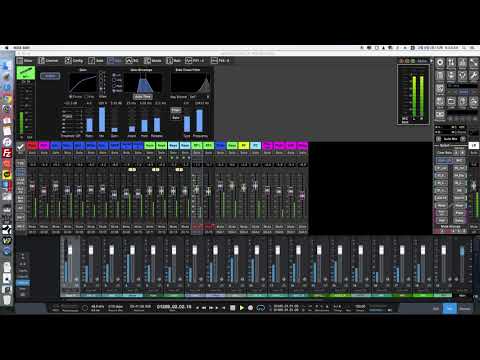The height and width of the screenshot is (360, 480).
Task: Click the checkmark icon left of channel labels
Action: click(21, 147)
